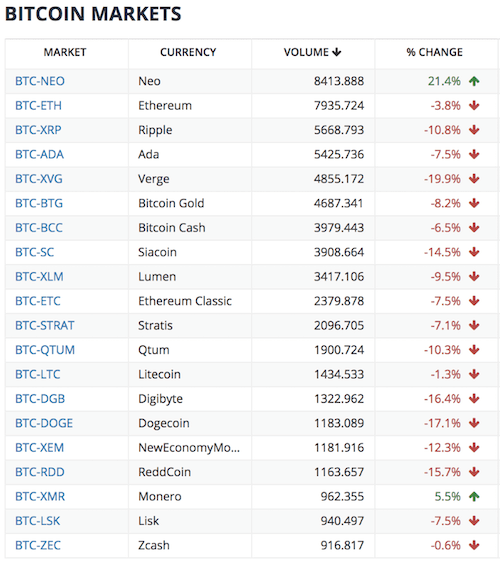
Task: Click the red down arrow for Litecoin
Action: click(474, 374)
